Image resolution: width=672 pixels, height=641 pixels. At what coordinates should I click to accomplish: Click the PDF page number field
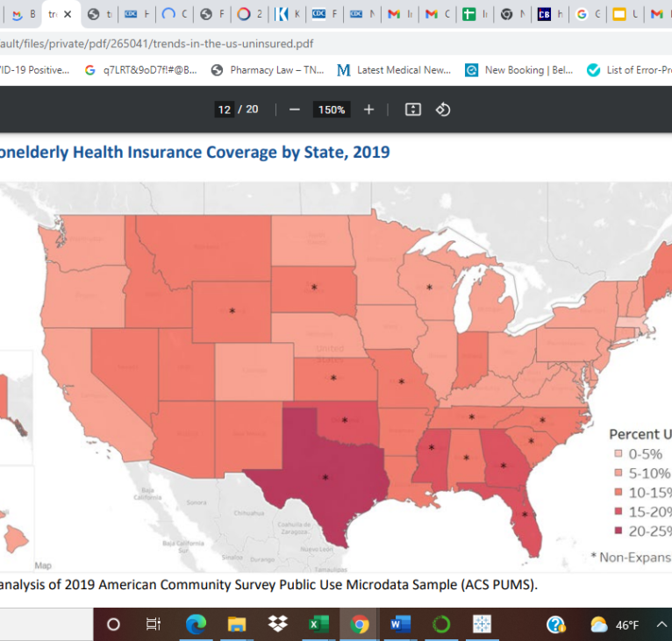[x=225, y=110]
